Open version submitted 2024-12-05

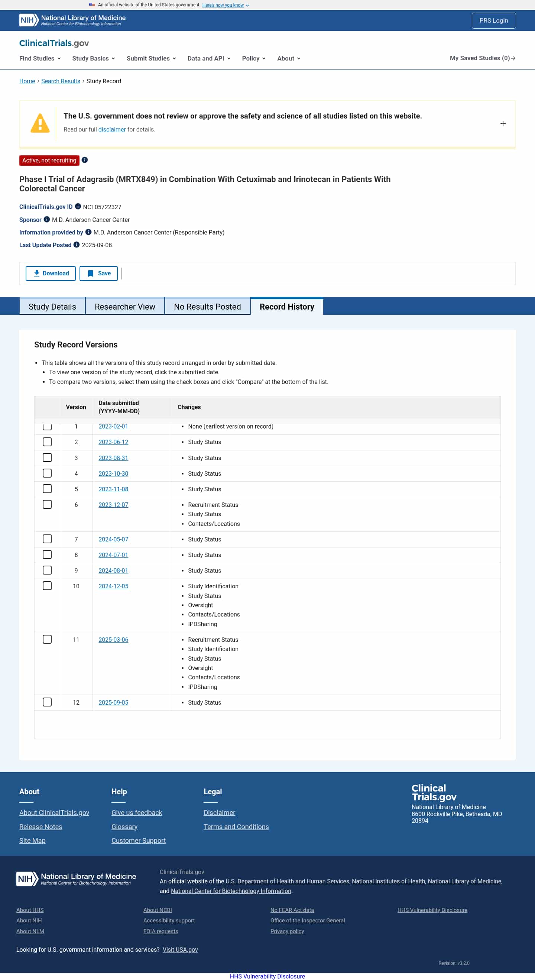113,586
